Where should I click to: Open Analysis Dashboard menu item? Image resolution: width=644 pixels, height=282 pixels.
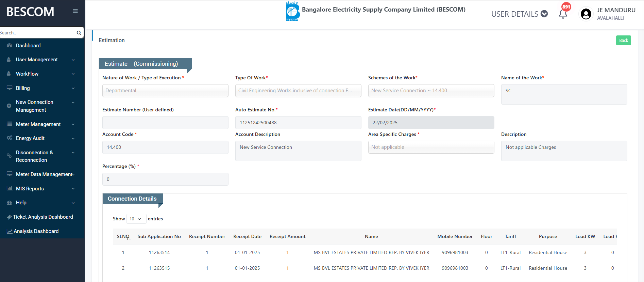36,231
